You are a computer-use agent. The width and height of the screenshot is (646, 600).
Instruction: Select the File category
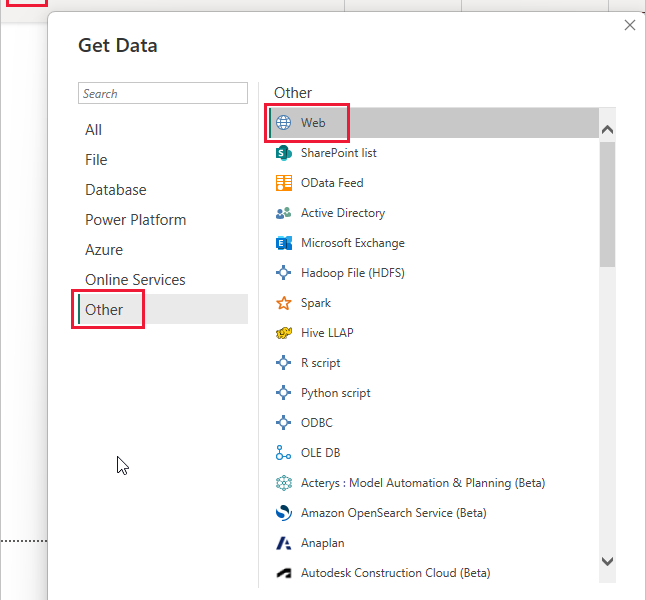click(x=96, y=160)
